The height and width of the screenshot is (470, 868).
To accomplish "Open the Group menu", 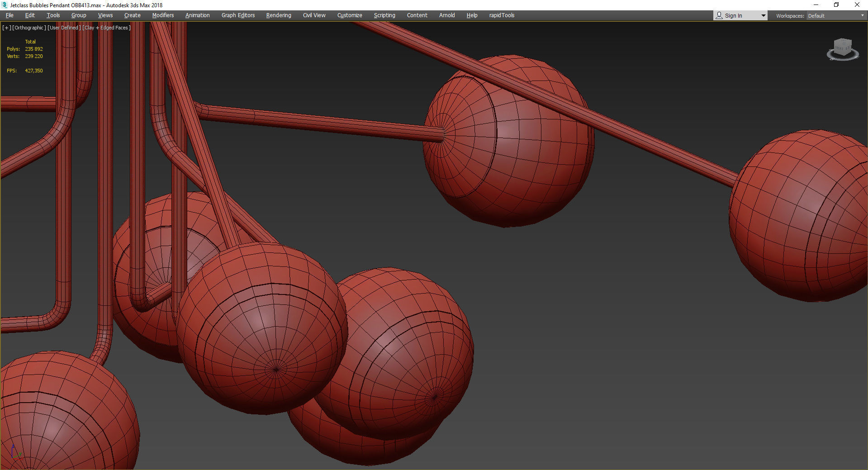I will 79,15.
